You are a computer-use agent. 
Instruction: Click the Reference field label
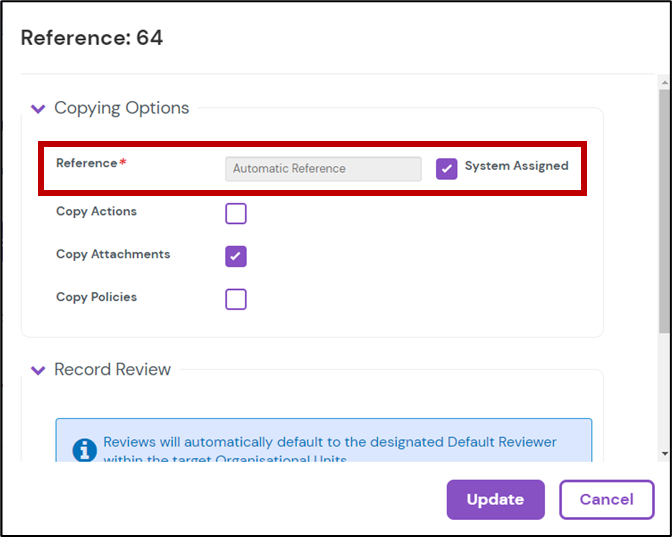[87, 163]
